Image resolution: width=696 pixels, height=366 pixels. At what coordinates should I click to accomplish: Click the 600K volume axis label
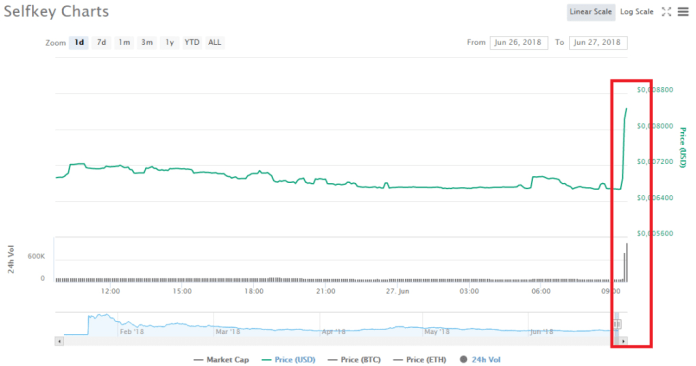[x=36, y=256]
